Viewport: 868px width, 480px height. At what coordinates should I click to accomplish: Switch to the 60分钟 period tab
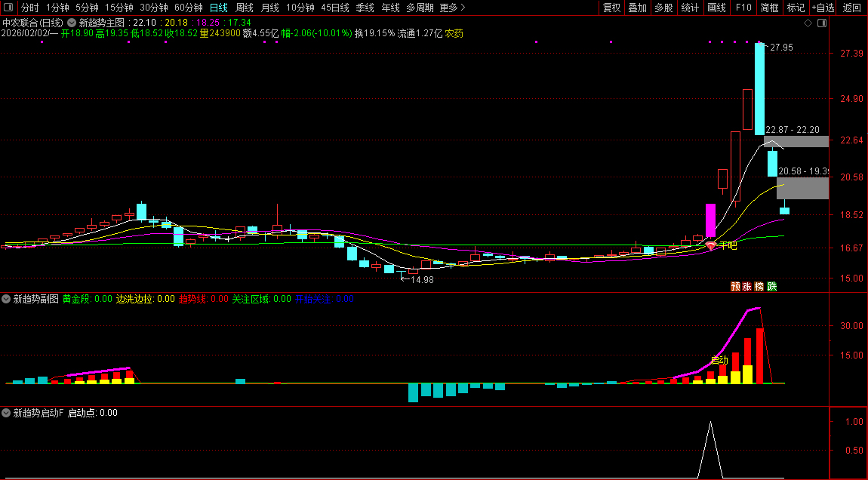188,8
